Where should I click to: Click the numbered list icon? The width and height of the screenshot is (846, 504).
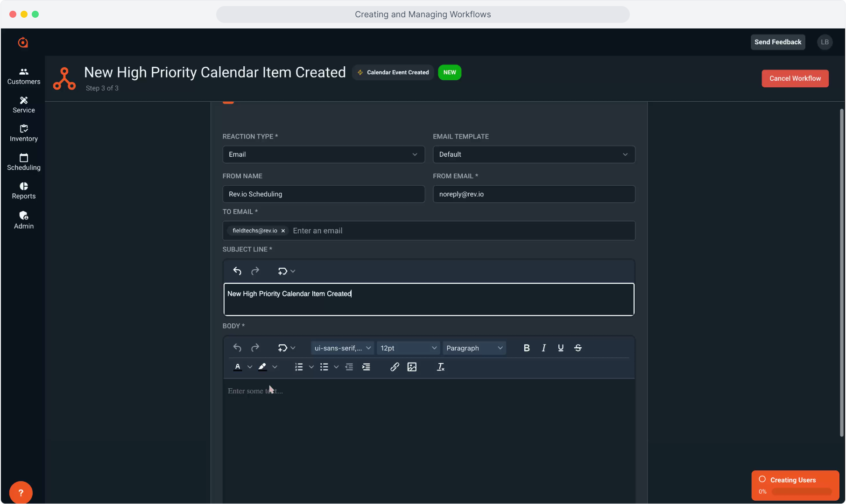(299, 367)
